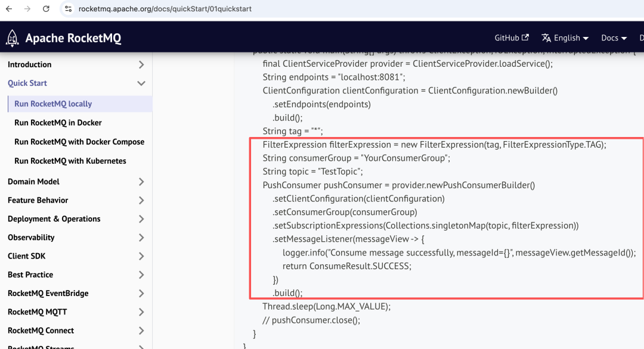This screenshot has width=644, height=349.
Task: Click the external link icon next to GitHub
Action: (x=525, y=38)
